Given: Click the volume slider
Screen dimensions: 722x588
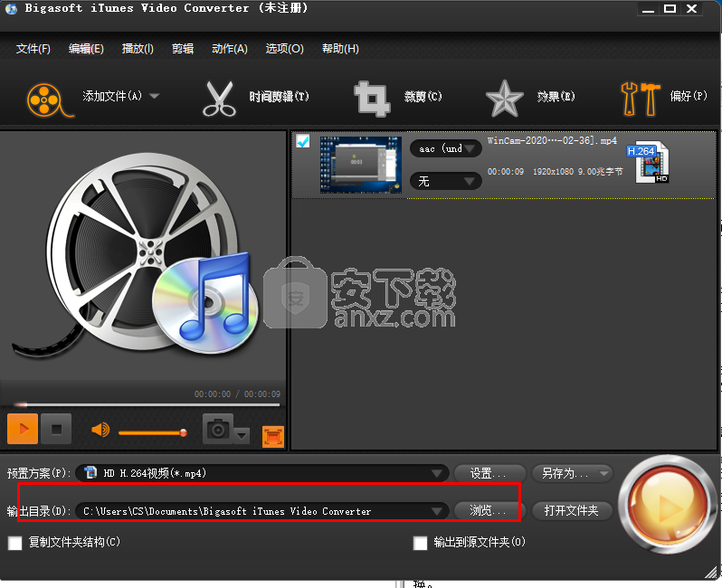Looking at the screenshot, I should pos(152,432).
